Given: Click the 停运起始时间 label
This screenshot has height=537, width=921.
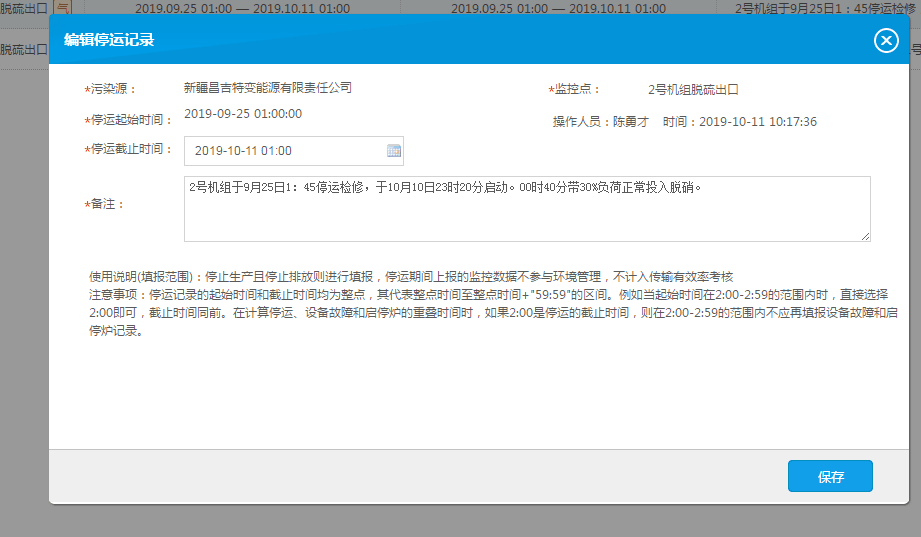Looking at the screenshot, I should [129, 120].
